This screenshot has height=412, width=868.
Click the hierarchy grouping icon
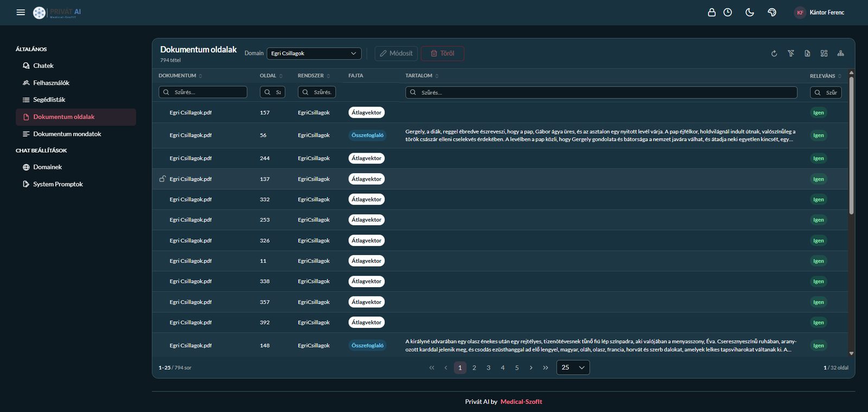[840, 53]
